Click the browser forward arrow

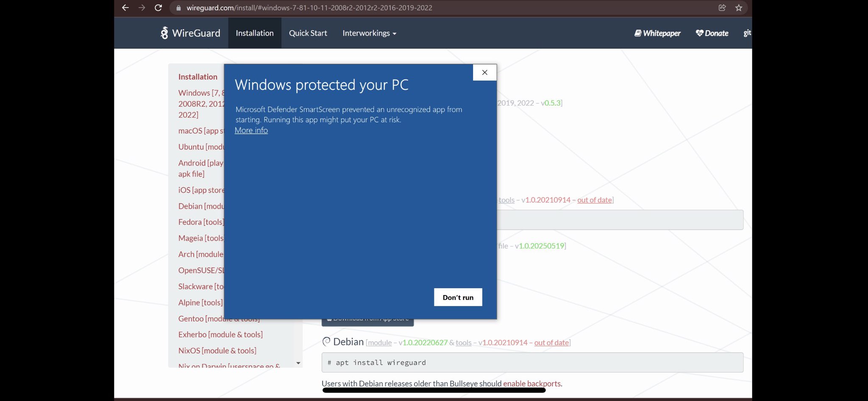142,8
